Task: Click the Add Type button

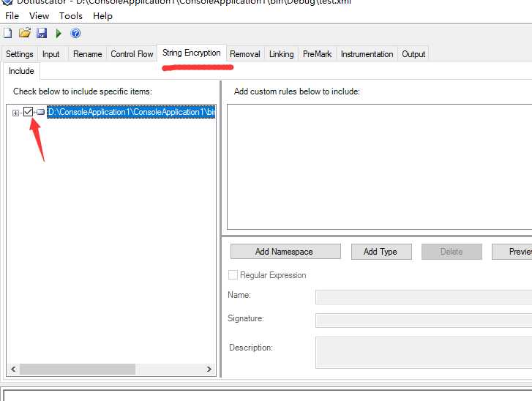Action: (381, 252)
